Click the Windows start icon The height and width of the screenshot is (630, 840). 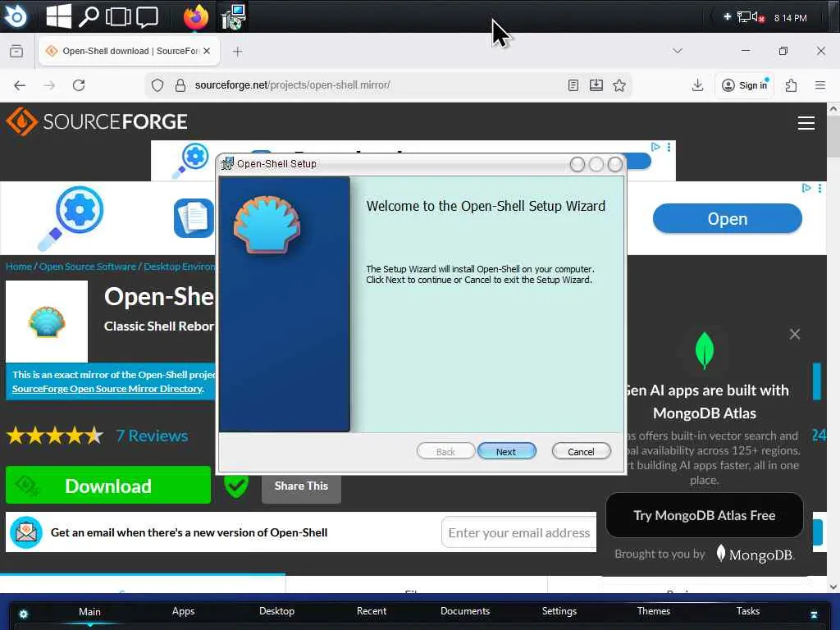(58, 16)
